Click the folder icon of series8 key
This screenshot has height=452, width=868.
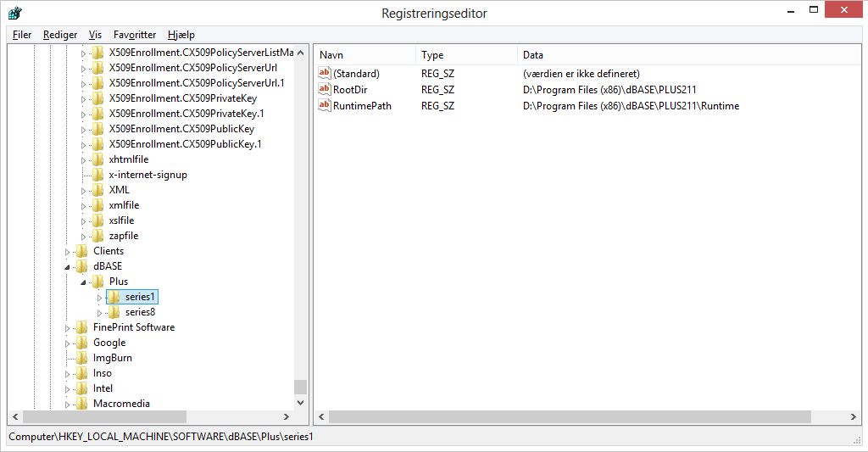coord(114,312)
